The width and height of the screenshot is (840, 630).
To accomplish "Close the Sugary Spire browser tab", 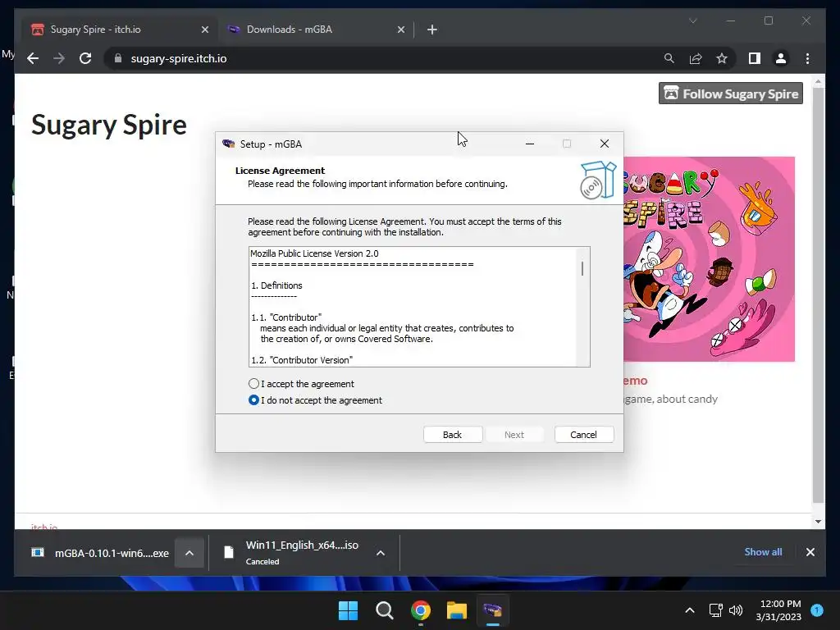I will pos(204,30).
